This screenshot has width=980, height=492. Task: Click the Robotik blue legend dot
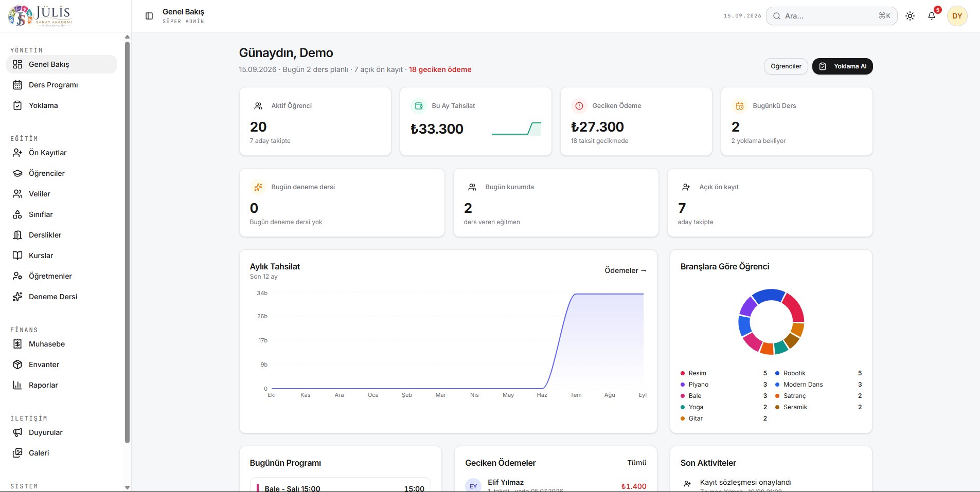(x=777, y=373)
